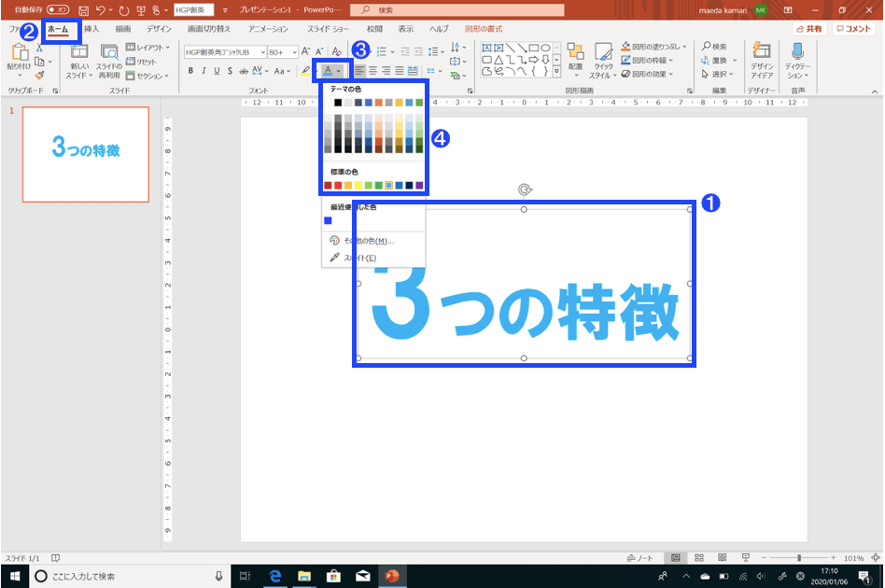Expand the Select (選択) dropdown
Image resolution: width=885 pixels, height=588 pixels.
[717, 74]
